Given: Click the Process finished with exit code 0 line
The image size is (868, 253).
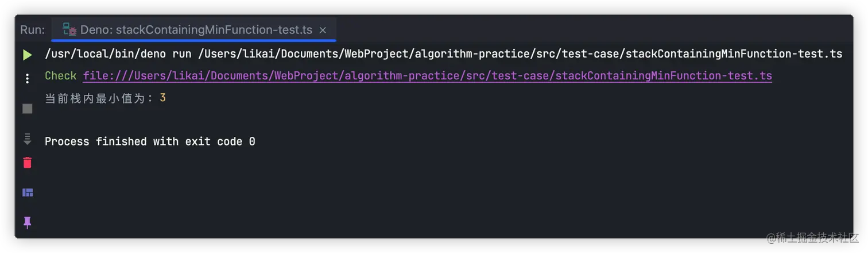Looking at the screenshot, I should tap(150, 141).
